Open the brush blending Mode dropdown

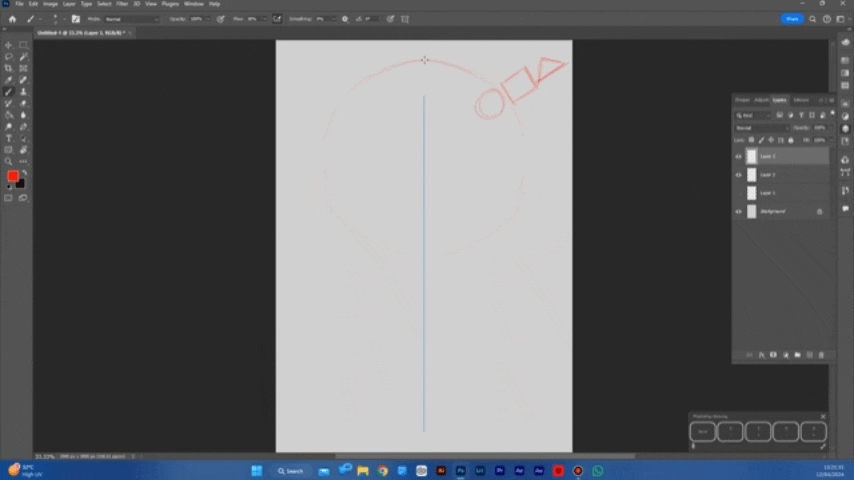click(130, 19)
